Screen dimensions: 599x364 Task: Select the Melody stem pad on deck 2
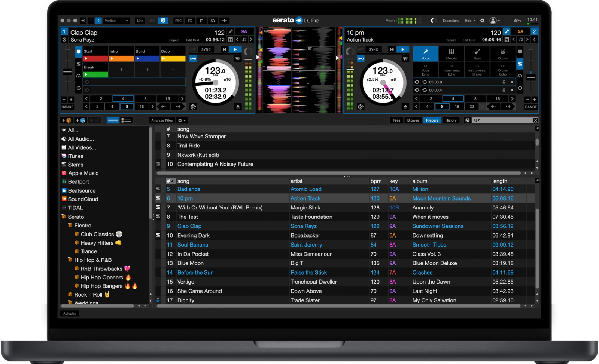pos(451,54)
